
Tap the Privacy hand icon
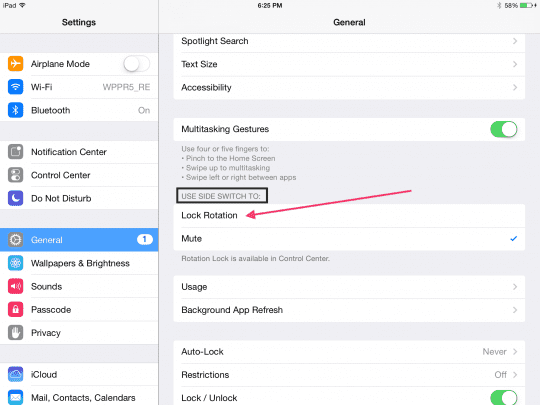point(15,333)
